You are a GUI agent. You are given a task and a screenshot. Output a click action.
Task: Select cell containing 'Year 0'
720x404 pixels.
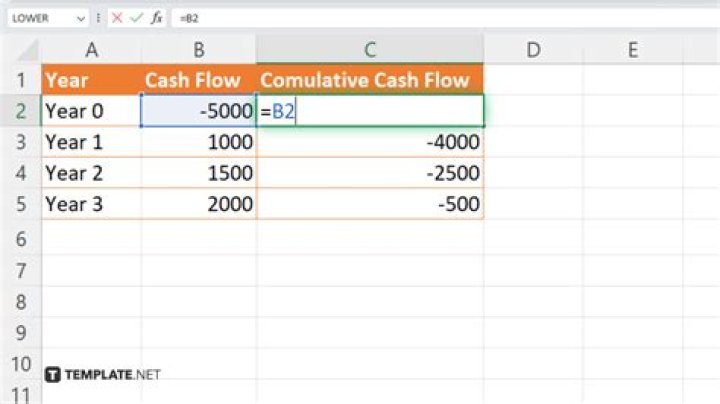[91, 111]
